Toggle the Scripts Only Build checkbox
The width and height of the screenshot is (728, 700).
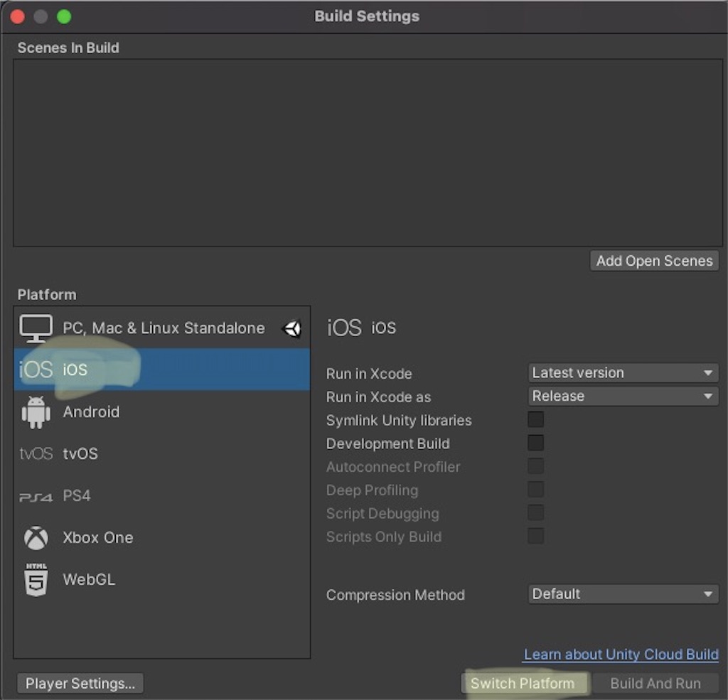[x=535, y=536]
